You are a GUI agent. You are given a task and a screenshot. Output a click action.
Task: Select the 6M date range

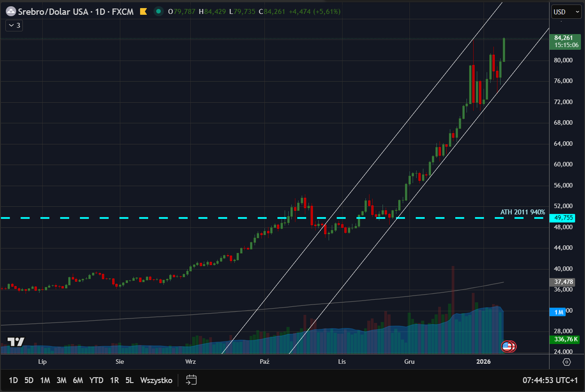[x=78, y=380]
